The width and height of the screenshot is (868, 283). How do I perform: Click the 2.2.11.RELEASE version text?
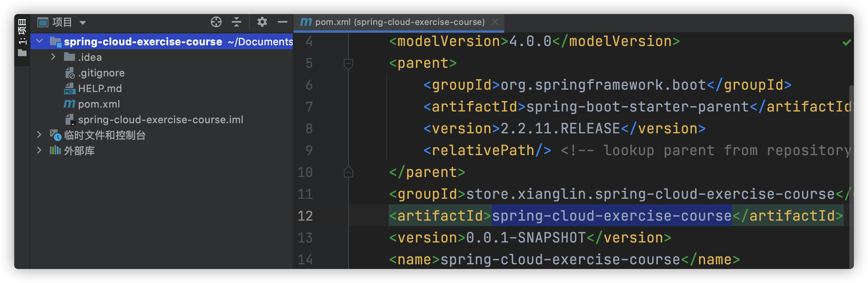pos(560,129)
